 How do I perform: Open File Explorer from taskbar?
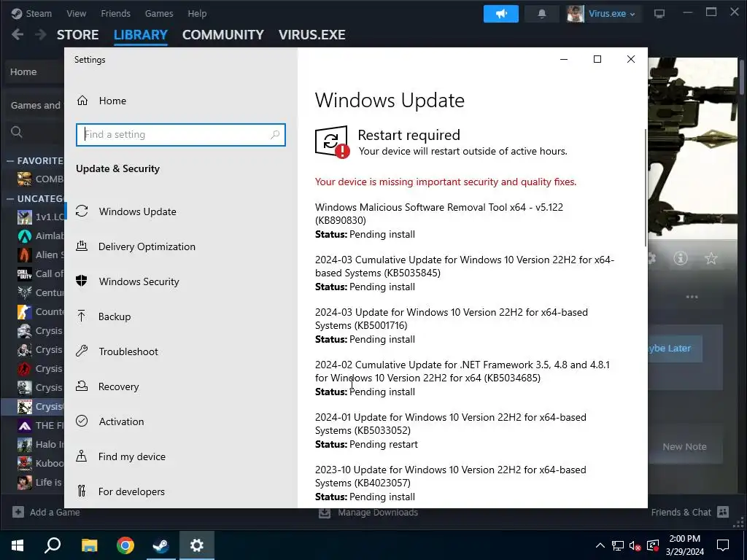coord(89,545)
